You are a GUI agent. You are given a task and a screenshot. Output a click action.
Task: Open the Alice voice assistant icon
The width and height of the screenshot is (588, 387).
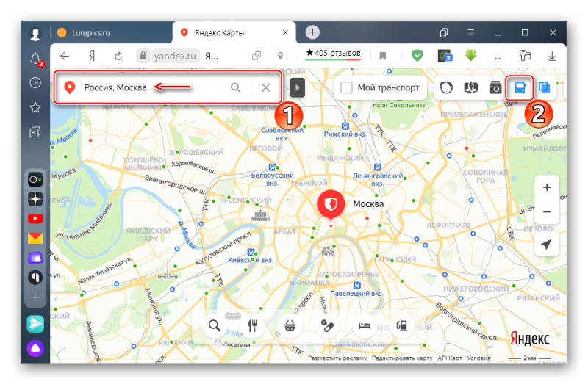tap(35, 348)
